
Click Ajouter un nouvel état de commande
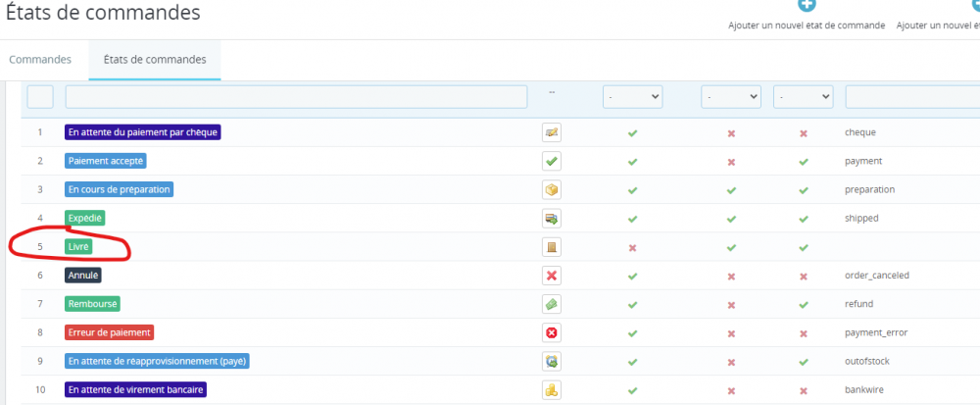807,25
